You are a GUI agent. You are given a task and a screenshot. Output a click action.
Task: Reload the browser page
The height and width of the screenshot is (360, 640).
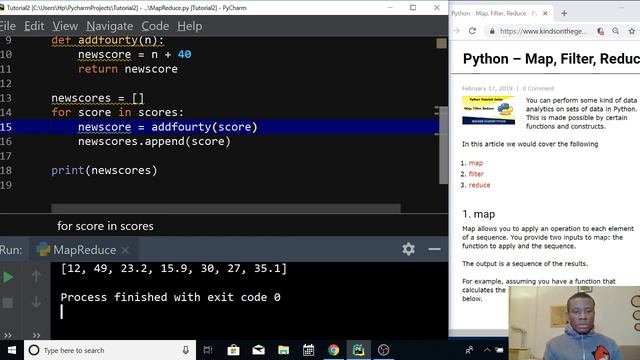[472, 31]
